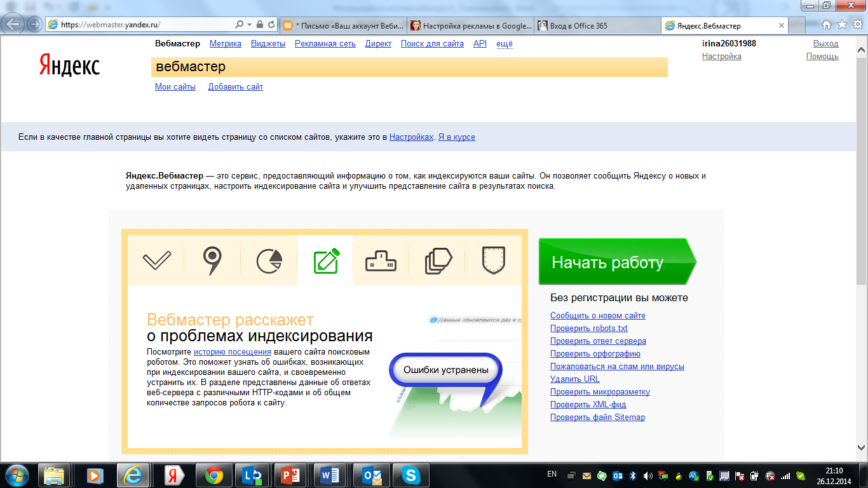Image resolution: width=868 pixels, height=488 pixels.
Task: Open the Виджеты service link
Action: click(268, 44)
